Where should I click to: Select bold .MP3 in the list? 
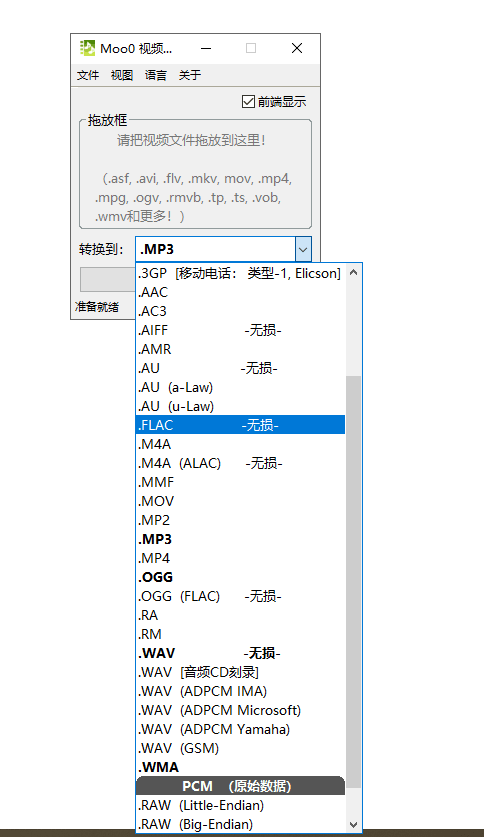(241, 539)
